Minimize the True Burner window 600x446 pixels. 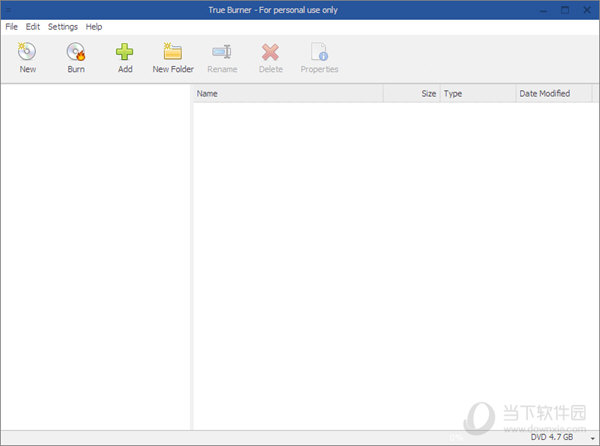coord(543,10)
